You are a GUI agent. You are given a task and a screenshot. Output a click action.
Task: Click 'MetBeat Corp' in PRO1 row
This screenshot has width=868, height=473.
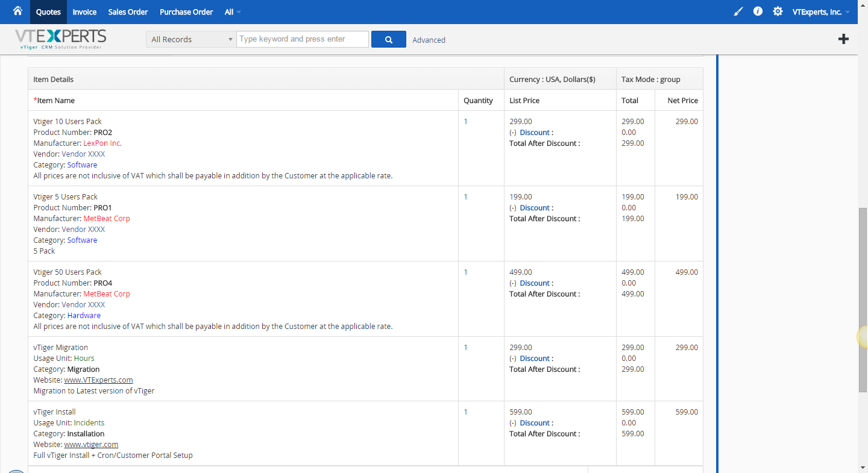click(x=107, y=219)
